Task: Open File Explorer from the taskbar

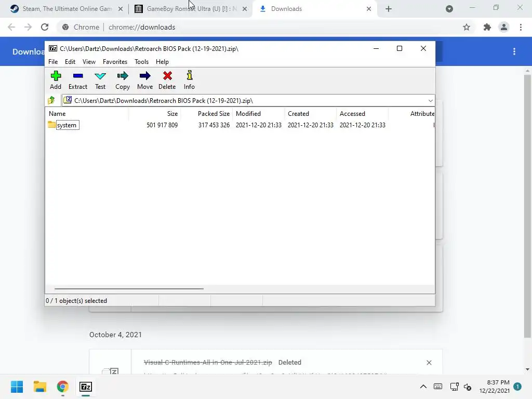Action: [39, 387]
